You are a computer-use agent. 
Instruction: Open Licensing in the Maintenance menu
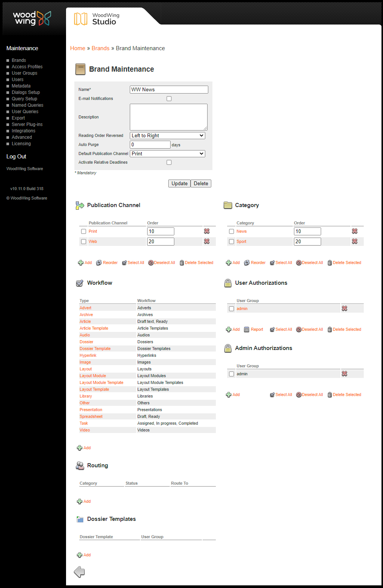21,144
